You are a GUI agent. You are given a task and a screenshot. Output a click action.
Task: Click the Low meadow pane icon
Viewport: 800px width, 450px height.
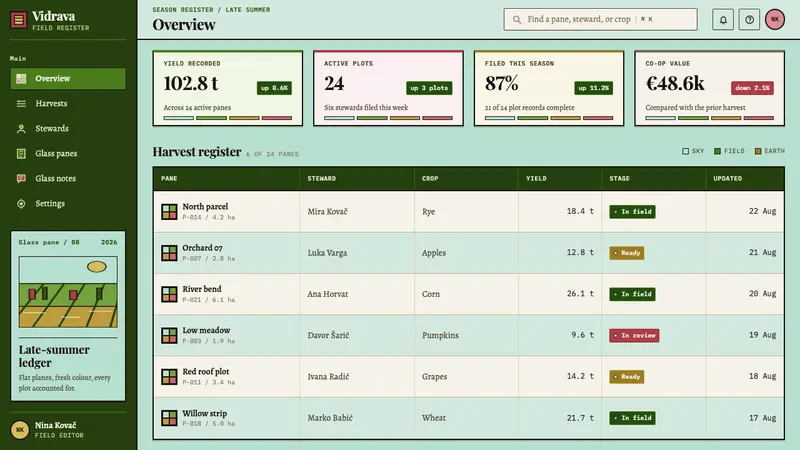169,335
